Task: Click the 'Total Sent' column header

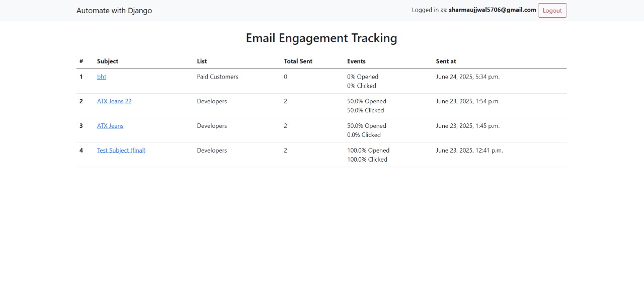Action: tap(298, 61)
